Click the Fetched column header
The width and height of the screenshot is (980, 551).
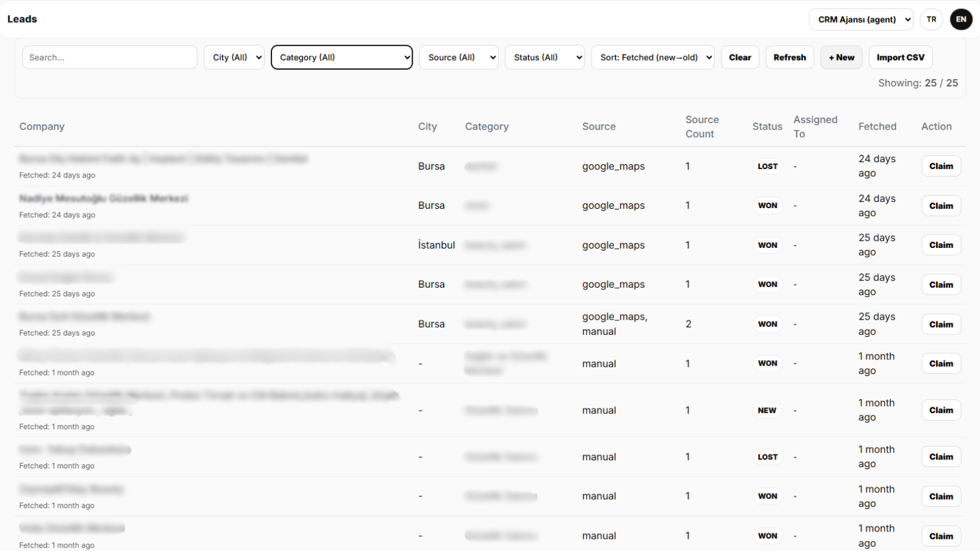[877, 127]
